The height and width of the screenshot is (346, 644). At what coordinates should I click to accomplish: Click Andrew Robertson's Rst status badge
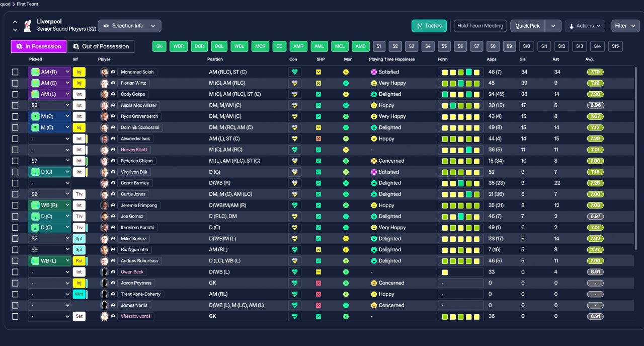coord(79,261)
